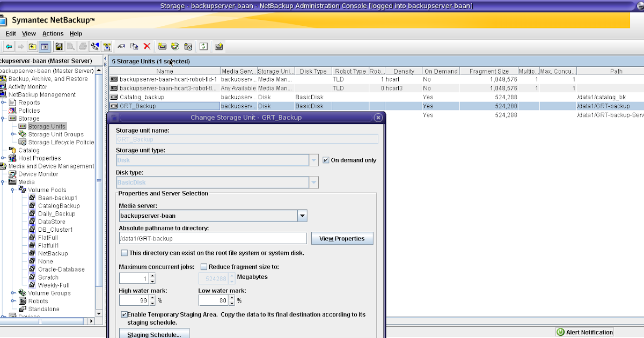644x338 pixels.
Task: Click the up one level folder icon
Action: (33, 47)
